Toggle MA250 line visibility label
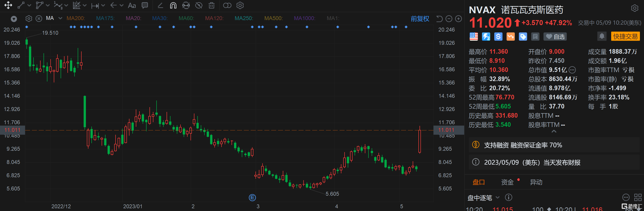The height and width of the screenshot is (211, 644). point(244,18)
